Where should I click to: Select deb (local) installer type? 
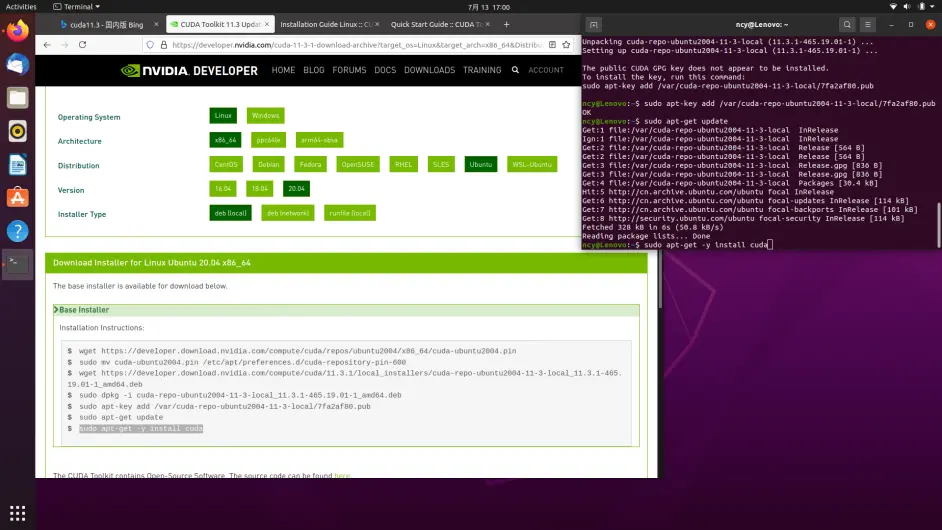[x=231, y=213]
